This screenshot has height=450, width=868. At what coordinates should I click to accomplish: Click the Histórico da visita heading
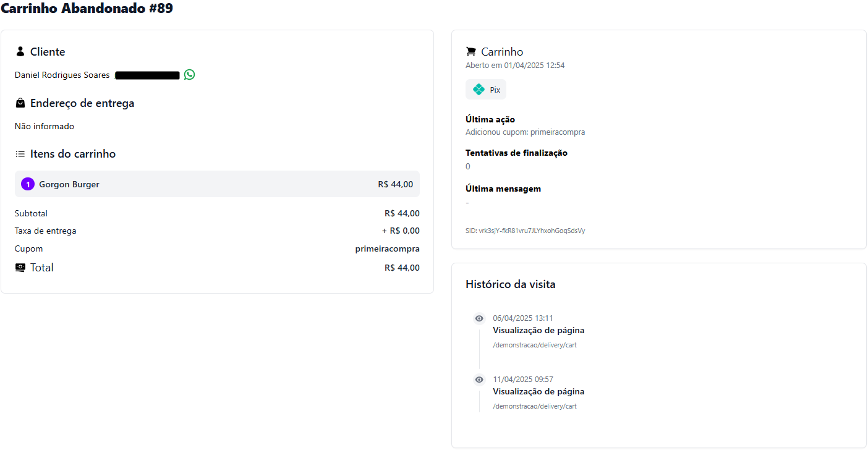[x=510, y=284]
